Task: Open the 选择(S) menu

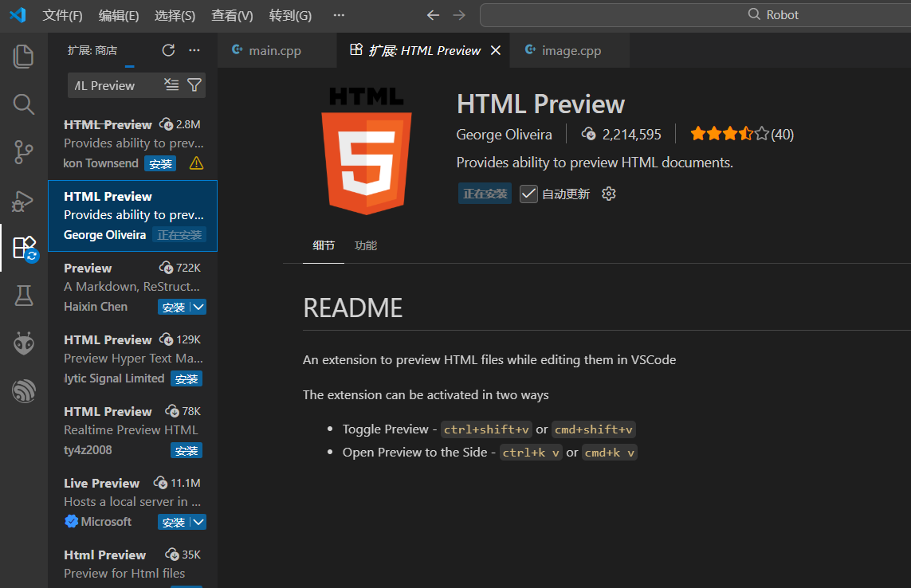Action: click(175, 15)
